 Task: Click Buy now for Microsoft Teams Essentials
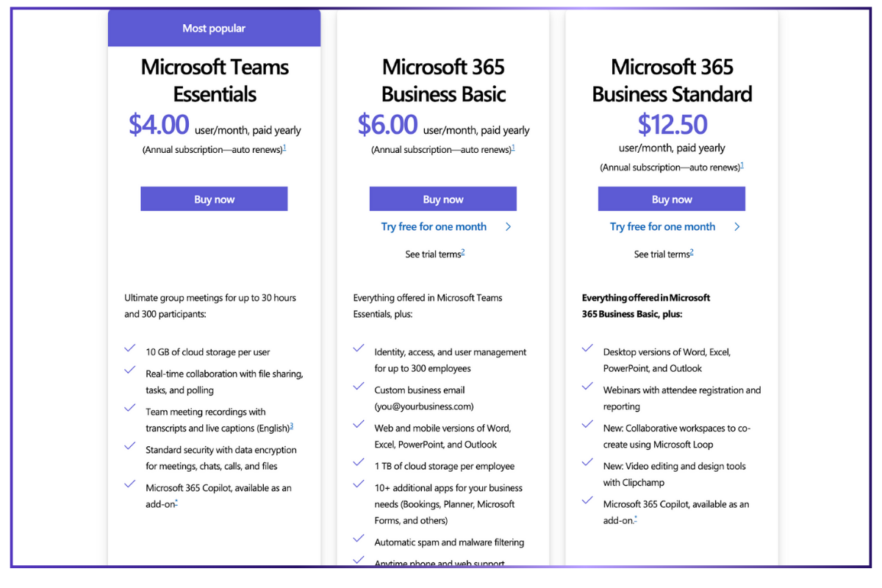[214, 199]
